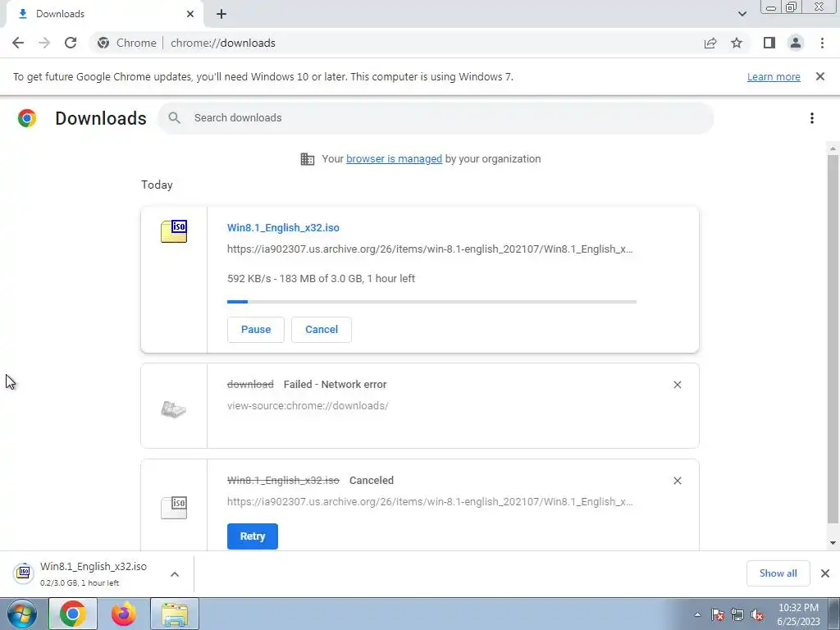Click the managed organization building icon

click(x=308, y=159)
